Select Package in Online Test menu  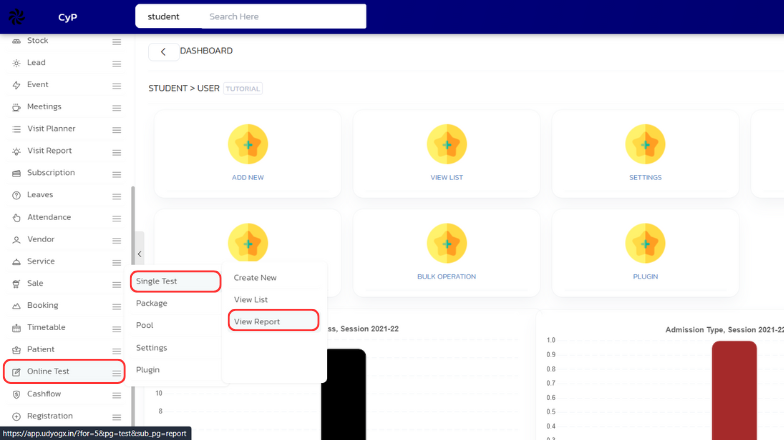152,303
